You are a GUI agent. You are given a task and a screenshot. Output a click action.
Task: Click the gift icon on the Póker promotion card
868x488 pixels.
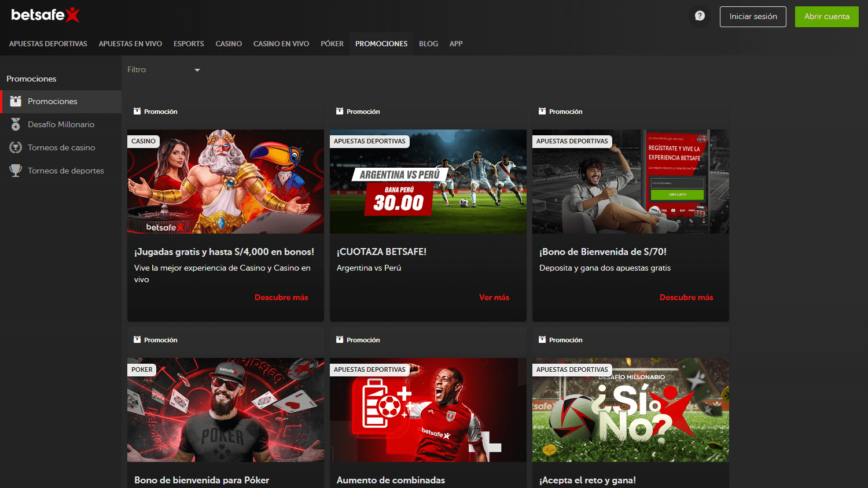(x=136, y=339)
